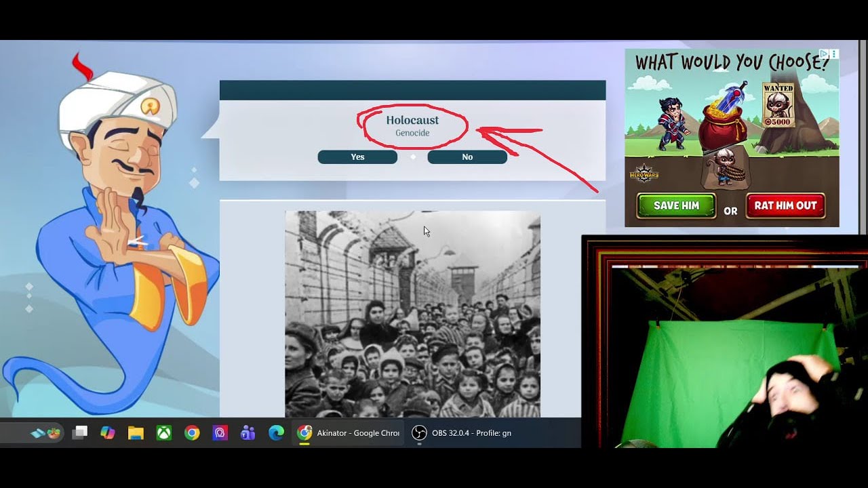Open Microsoft Copilot from the taskbar

(x=108, y=432)
